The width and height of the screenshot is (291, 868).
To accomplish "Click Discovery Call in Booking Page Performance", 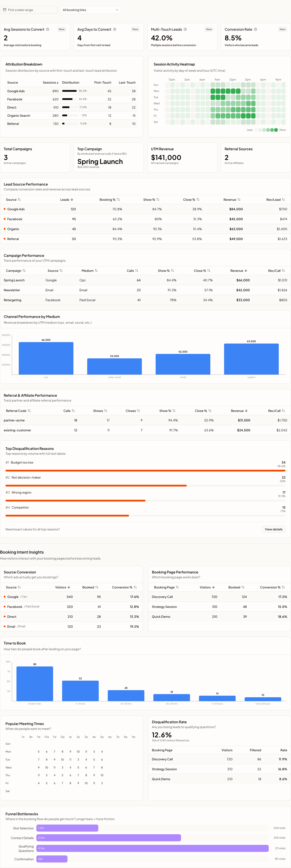I will pyautogui.click(x=162, y=597).
